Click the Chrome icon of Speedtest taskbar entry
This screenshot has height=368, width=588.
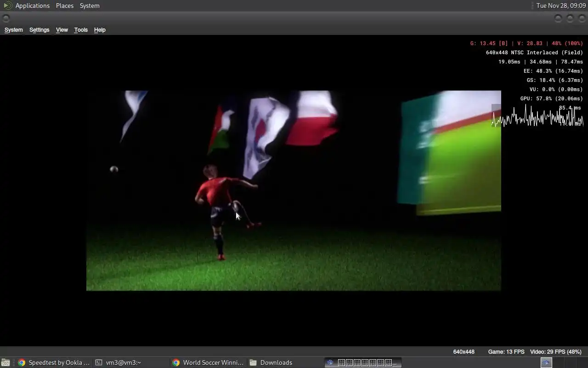tap(22, 362)
